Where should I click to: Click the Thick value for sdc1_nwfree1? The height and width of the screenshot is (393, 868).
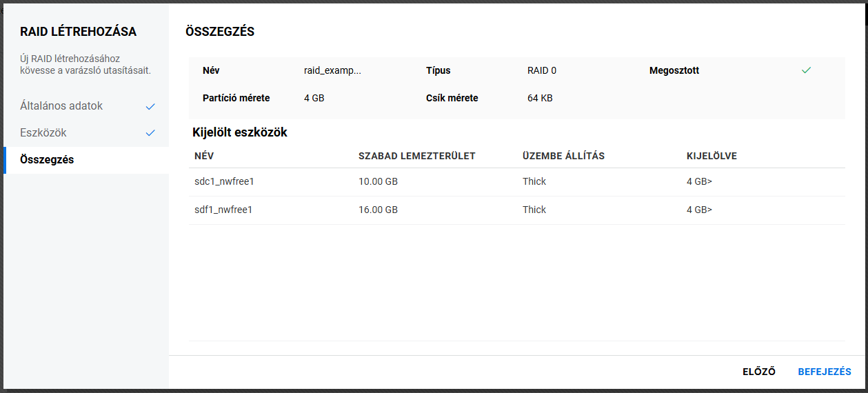click(534, 181)
